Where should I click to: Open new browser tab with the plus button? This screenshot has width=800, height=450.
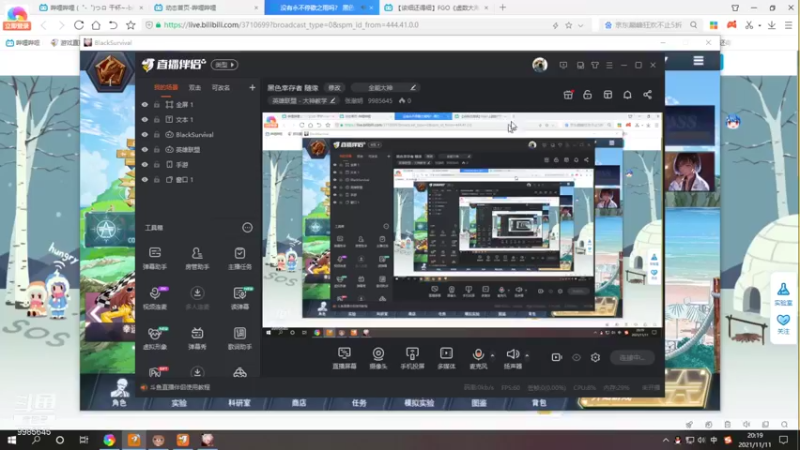(x=503, y=8)
